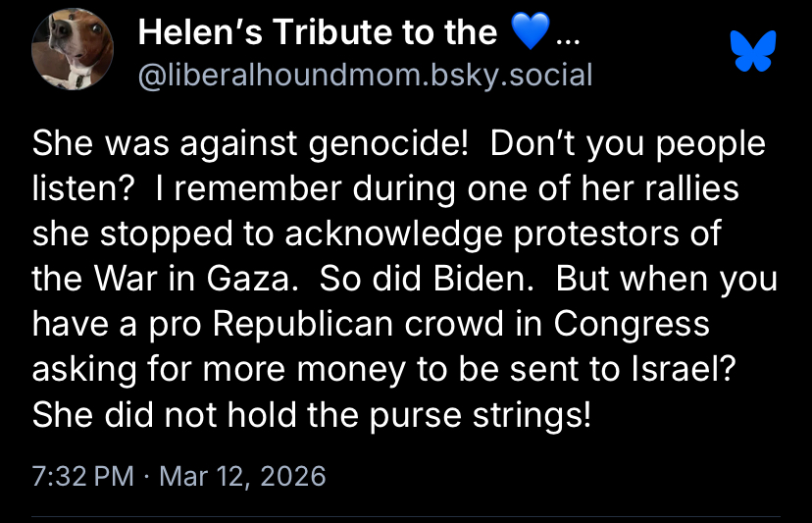
Task: Click the Mar 12, 2026 date
Action: (x=242, y=477)
